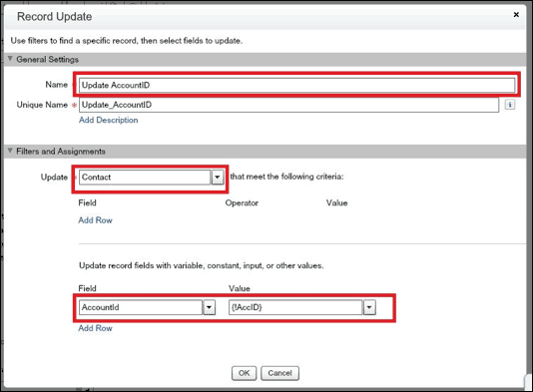Click the AccountId field input box
This screenshot has height=392, width=533.
141,307
